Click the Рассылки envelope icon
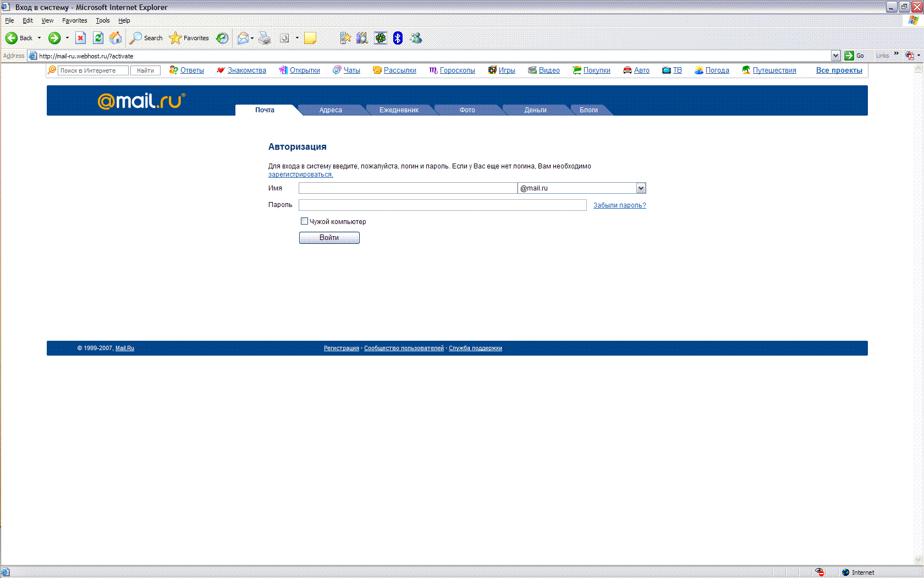The height and width of the screenshot is (578, 924). tap(377, 70)
